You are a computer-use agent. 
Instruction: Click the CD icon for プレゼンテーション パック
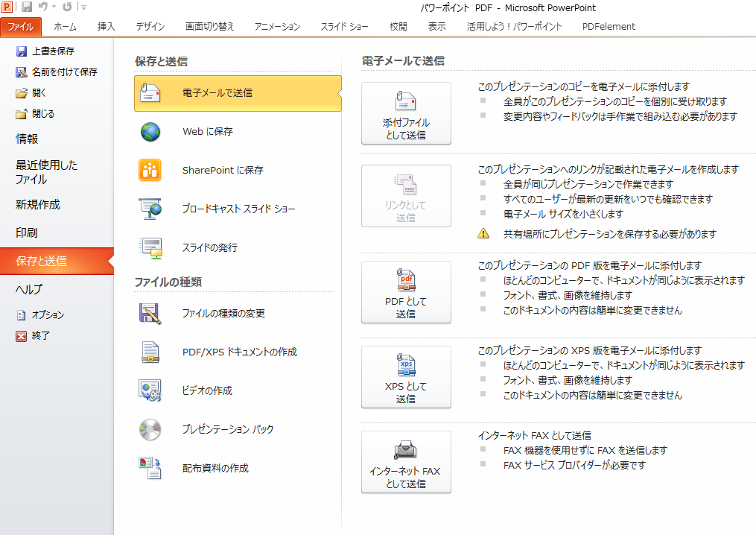(150, 429)
